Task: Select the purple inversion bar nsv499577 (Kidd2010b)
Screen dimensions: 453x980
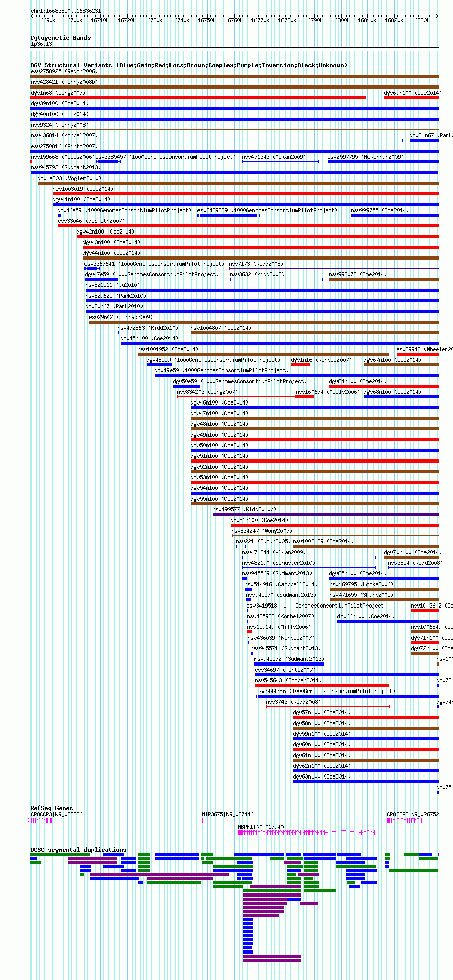Action: point(326,514)
